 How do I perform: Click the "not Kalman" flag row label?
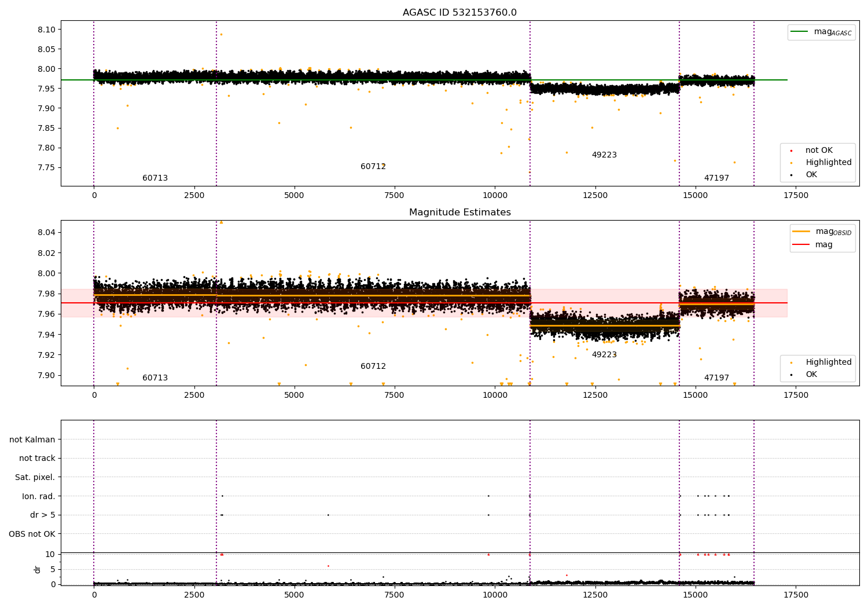coord(32,439)
